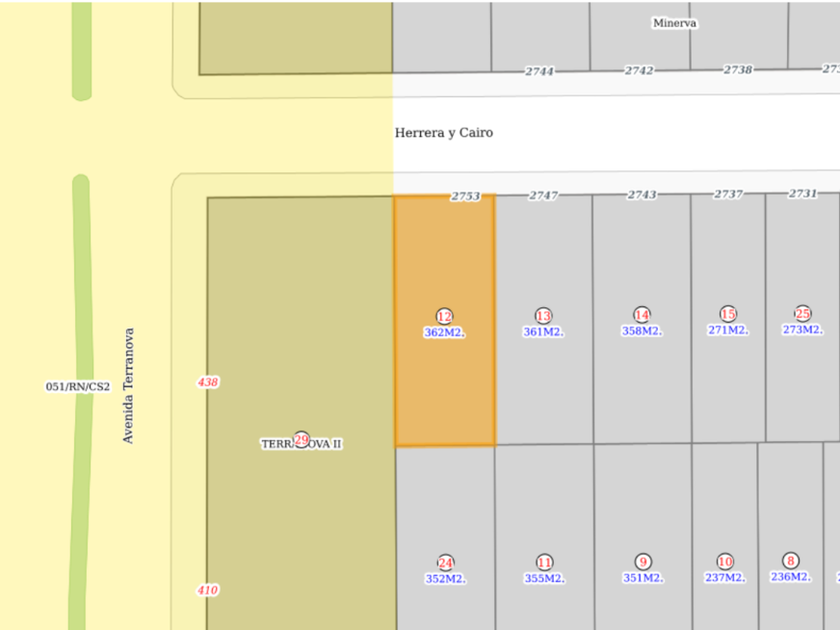Click the 362M2. area label
Viewport: 840px width, 630px height.
[x=444, y=332]
